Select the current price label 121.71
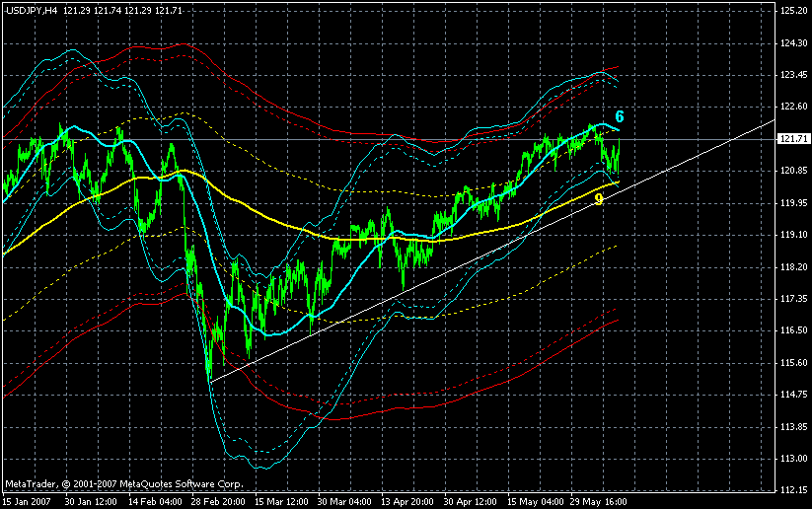Screen dimensions: 812x509 [x=793, y=139]
